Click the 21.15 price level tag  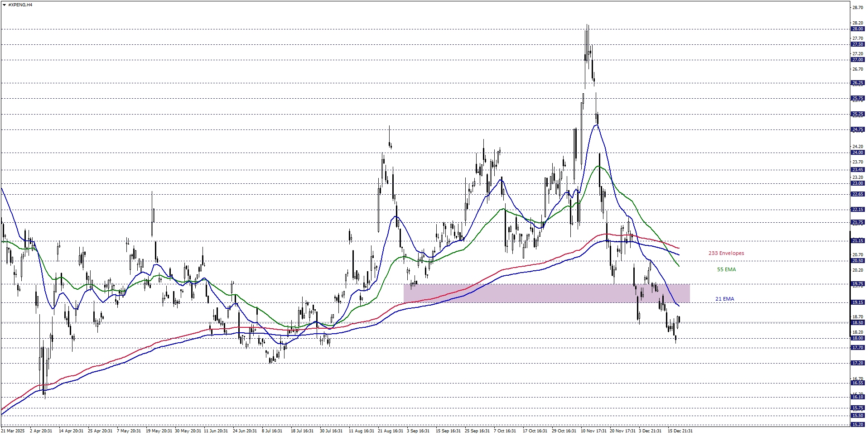(857, 241)
